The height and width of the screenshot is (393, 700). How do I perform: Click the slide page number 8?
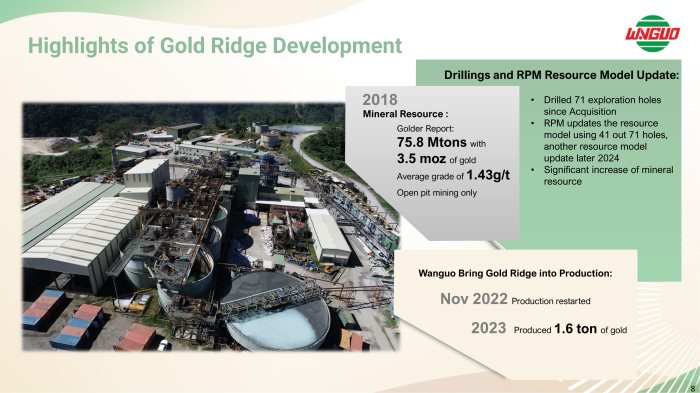(x=692, y=389)
